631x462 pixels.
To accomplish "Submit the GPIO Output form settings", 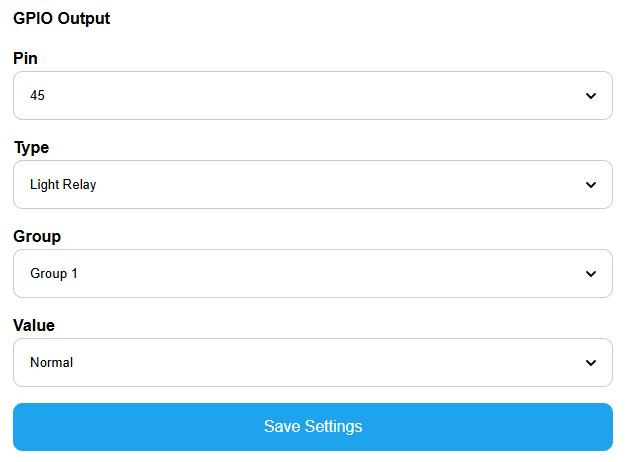I will (x=312, y=427).
